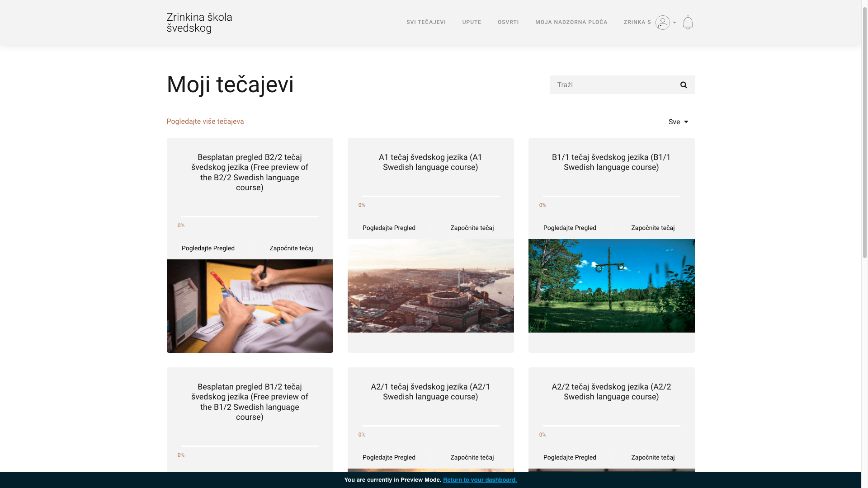The width and height of the screenshot is (868, 488).
Task: Open Svi tečajevi menu item
Action: (x=426, y=22)
